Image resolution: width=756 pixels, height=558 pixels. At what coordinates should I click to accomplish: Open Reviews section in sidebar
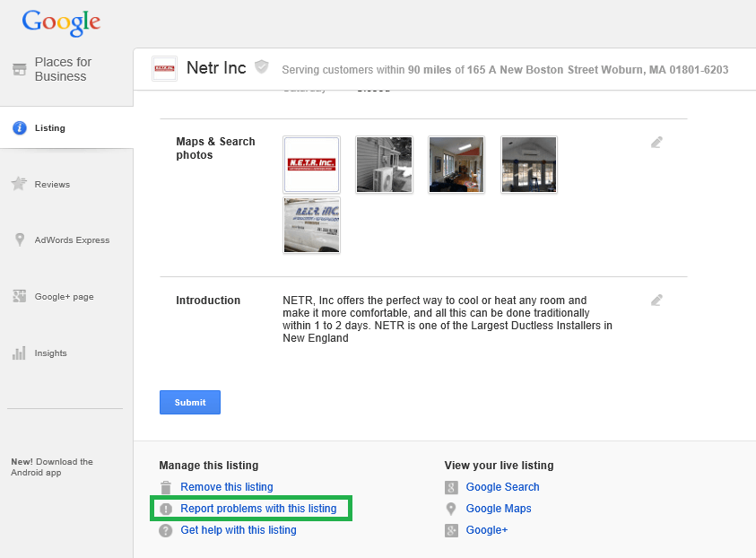pos(52,185)
